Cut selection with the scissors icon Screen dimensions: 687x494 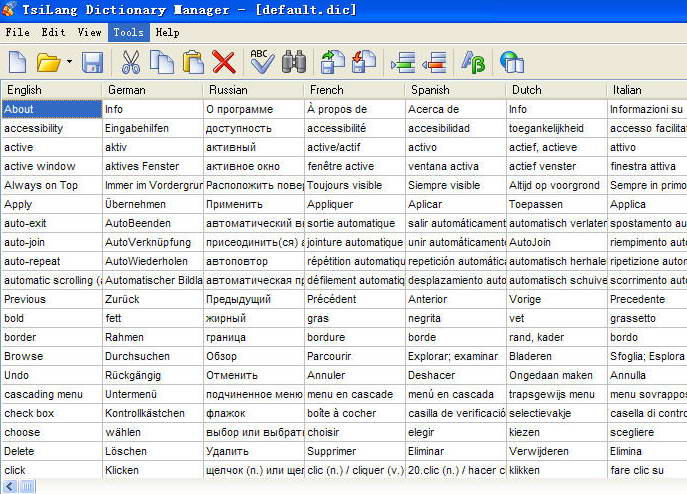[131, 62]
